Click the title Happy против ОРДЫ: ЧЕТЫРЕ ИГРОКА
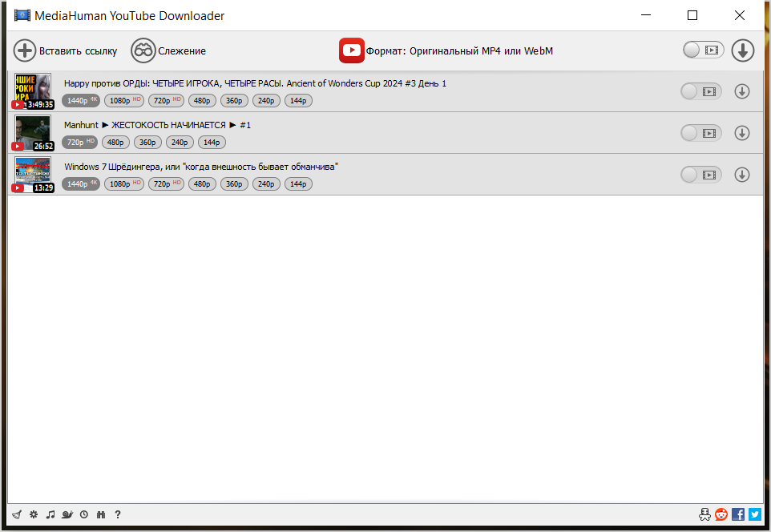 click(x=255, y=83)
